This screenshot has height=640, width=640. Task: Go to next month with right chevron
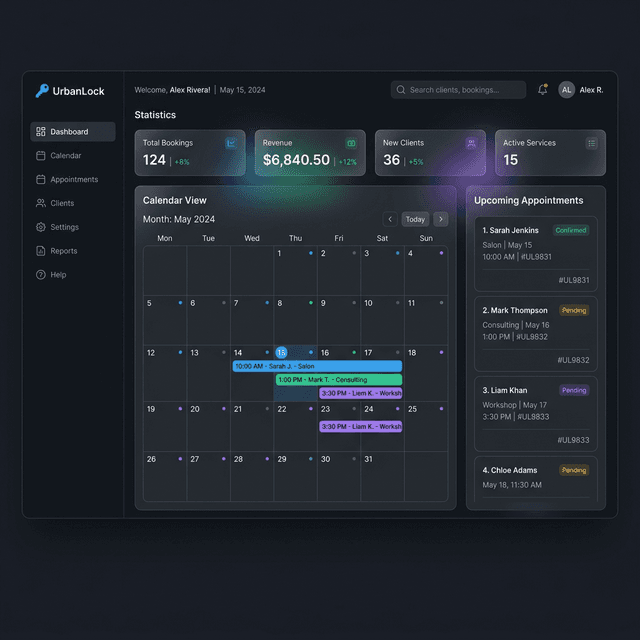tap(441, 219)
